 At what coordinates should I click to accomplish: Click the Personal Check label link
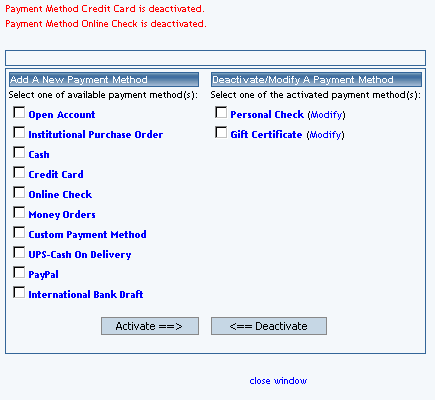tap(267, 115)
